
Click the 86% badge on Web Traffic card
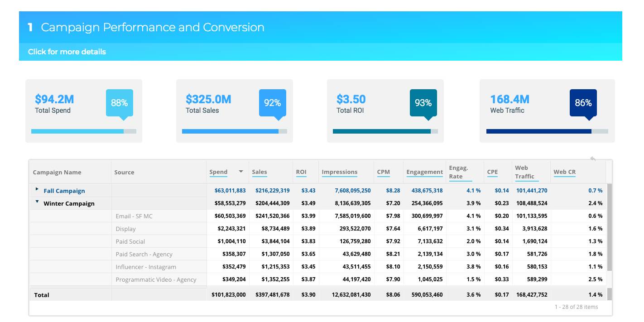pos(583,103)
